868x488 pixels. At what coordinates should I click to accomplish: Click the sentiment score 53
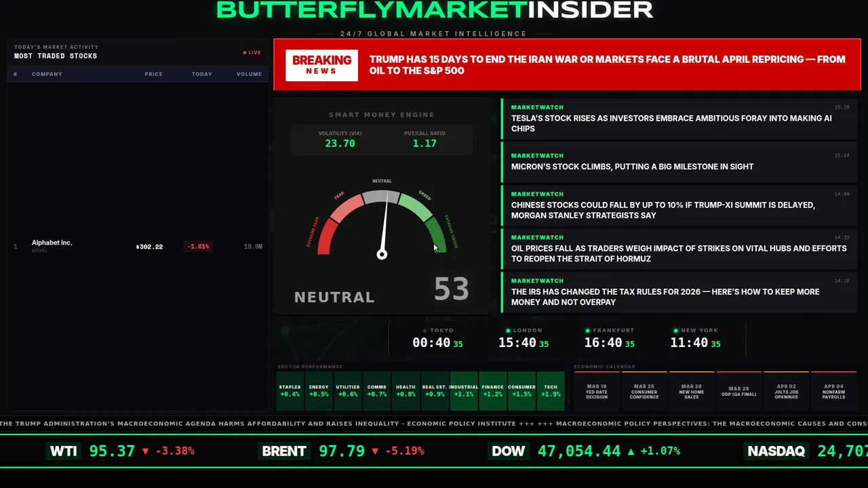tap(452, 289)
